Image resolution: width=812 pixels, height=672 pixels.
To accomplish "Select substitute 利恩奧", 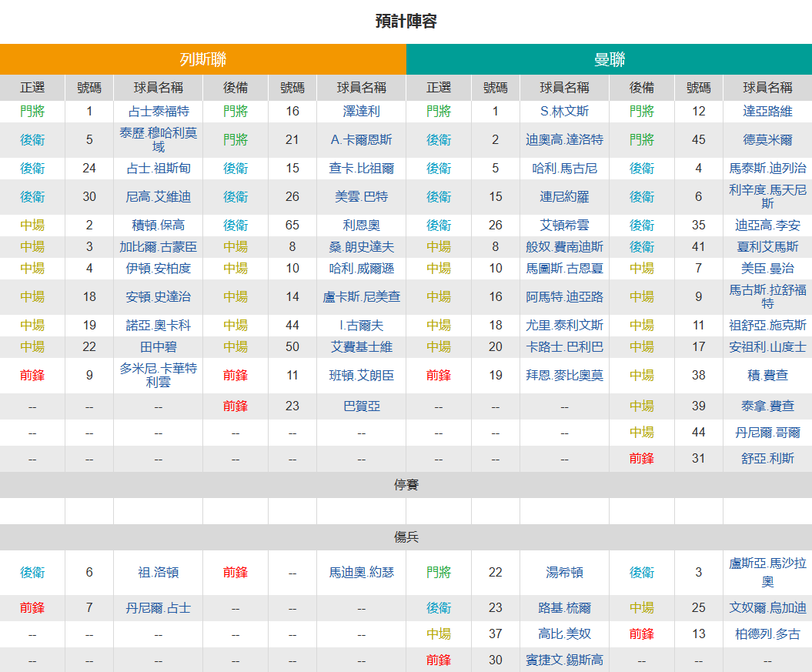I will (362, 226).
